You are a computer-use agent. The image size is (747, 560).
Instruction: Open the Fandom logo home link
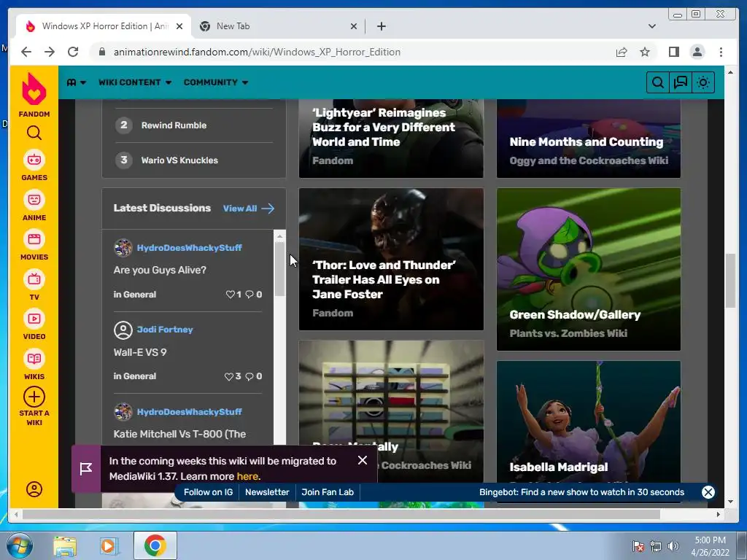pos(34,95)
